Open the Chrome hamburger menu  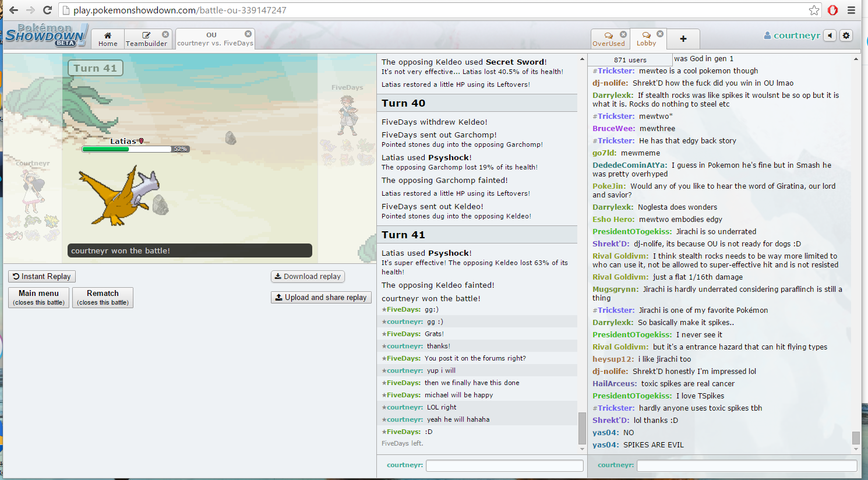pyautogui.click(x=851, y=10)
